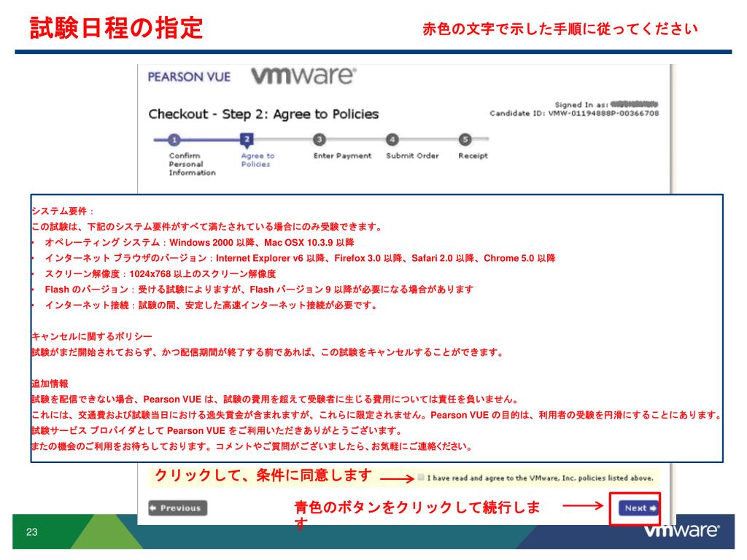747x560 pixels.
Task: Select step 4 circle Submit Order
Action: (392, 139)
